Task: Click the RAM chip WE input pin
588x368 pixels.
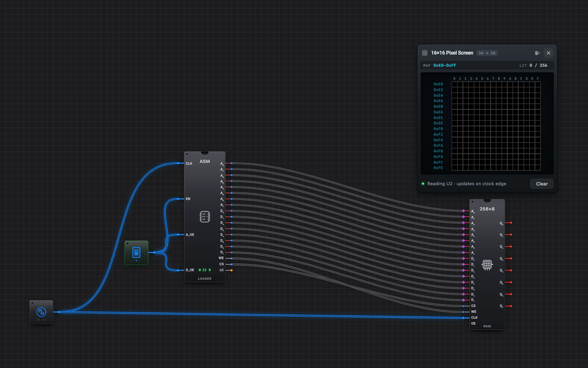Action: pos(464,312)
